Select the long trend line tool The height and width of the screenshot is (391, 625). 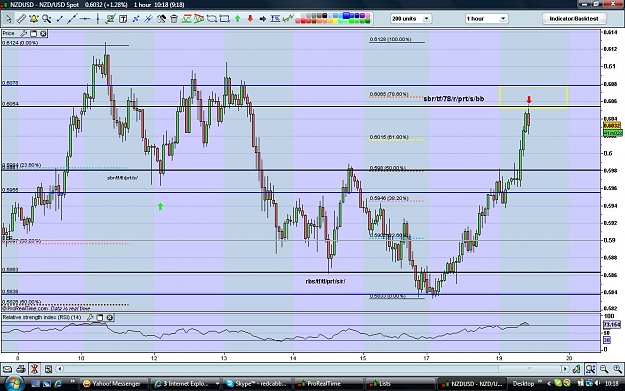pos(73,19)
